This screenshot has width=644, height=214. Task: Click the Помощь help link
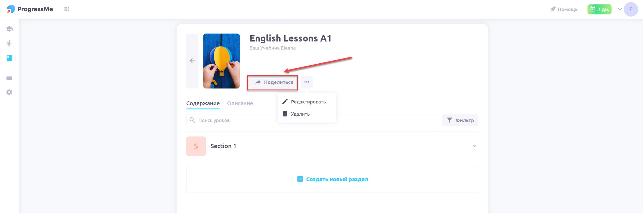pyautogui.click(x=564, y=9)
